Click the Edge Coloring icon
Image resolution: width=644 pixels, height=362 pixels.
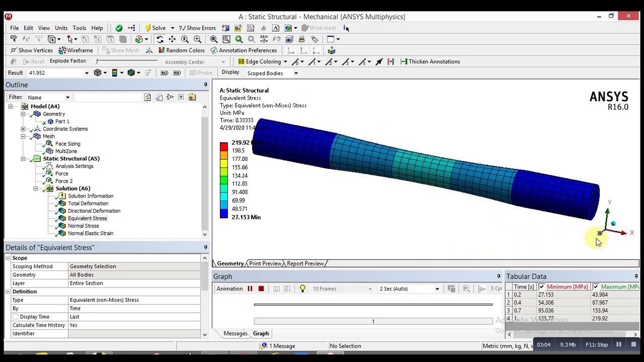242,61
